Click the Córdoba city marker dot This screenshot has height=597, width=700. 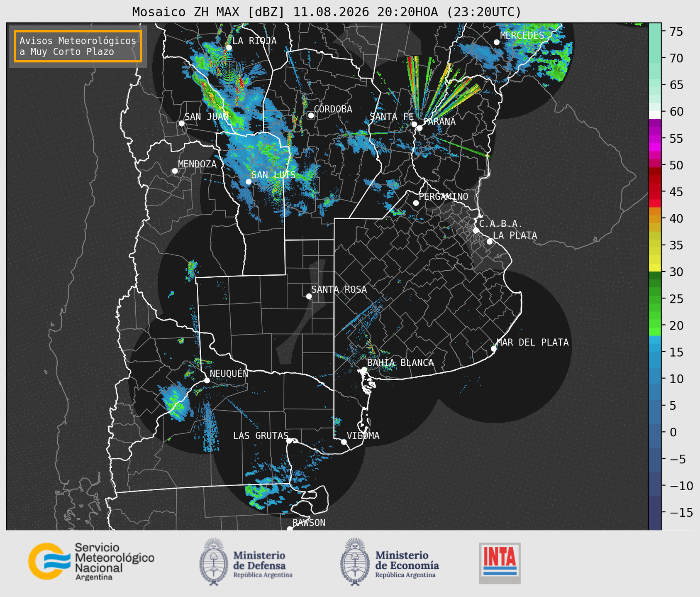311,115
